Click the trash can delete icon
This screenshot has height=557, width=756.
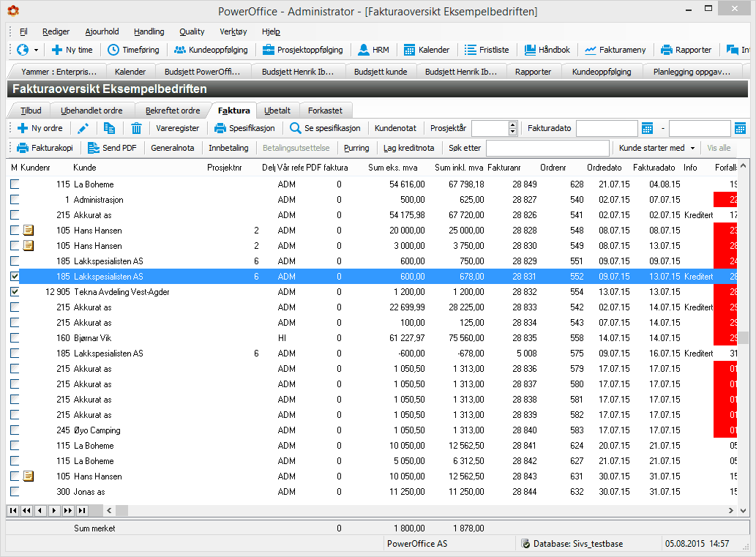(136, 128)
